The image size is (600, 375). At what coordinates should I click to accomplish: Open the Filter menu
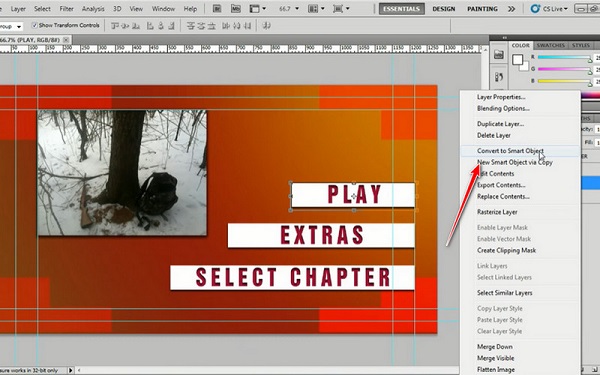click(66, 8)
